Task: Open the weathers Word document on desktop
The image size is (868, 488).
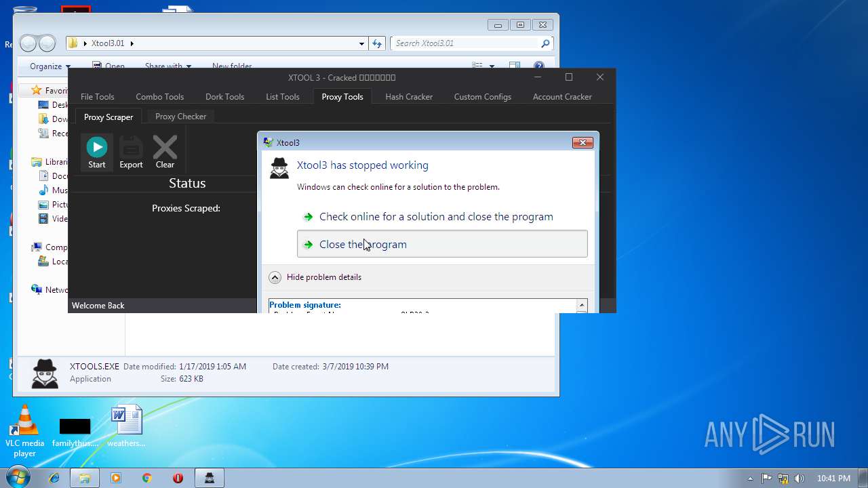Action: tap(126, 427)
